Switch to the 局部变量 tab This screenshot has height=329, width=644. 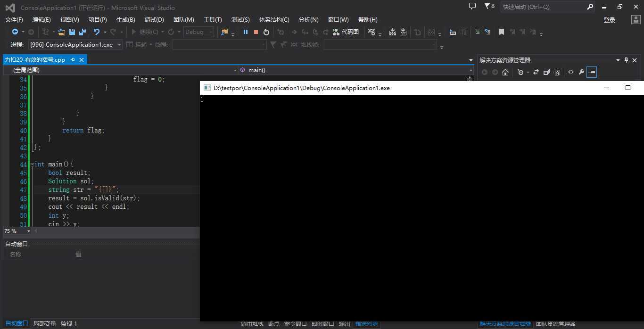[45, 324]
